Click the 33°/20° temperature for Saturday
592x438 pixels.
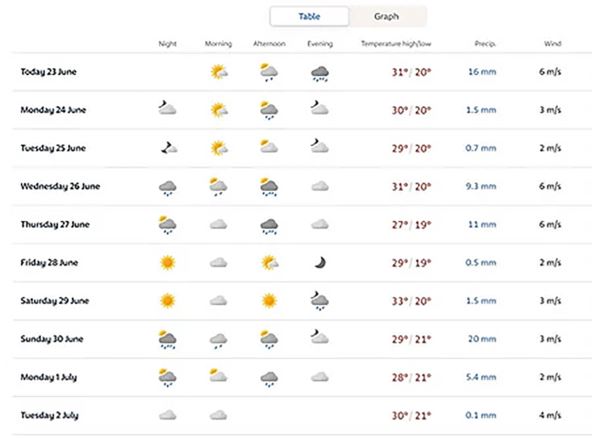click(411, 301)
